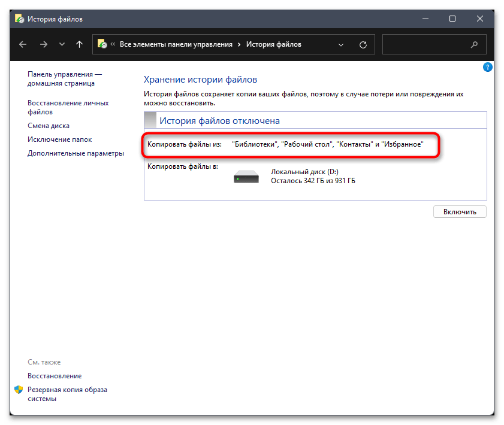The height and width of the screenshot is (425, 504).
Task: Click the breadcrumb chevron before File History
Action: pos(239,44)
